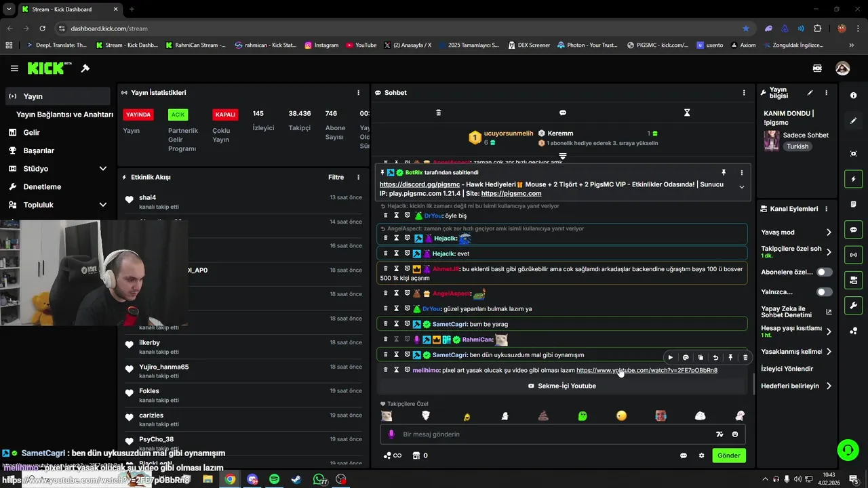Pin SametCagri's message using hover toolbar pin
The width and height of the screenshot is (868, 488).
(x=730, y=357)
